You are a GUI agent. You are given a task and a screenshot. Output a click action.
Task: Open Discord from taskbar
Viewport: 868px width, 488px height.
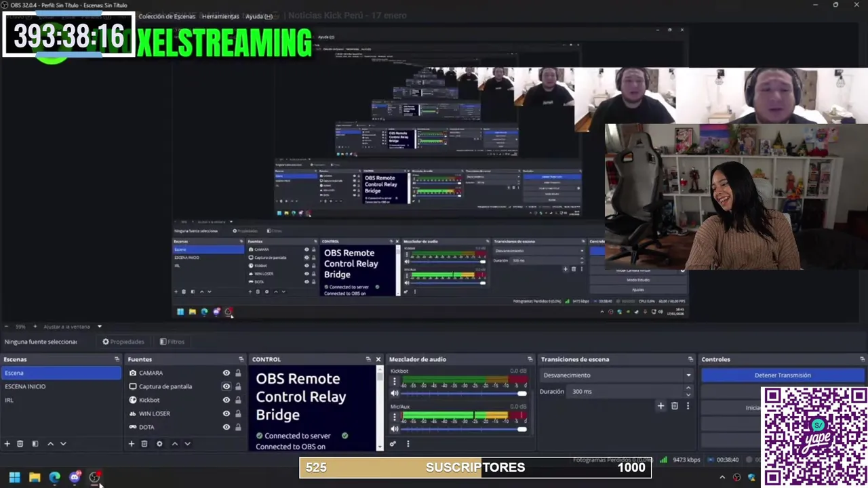pyautogui.click(x=75, y=478)
